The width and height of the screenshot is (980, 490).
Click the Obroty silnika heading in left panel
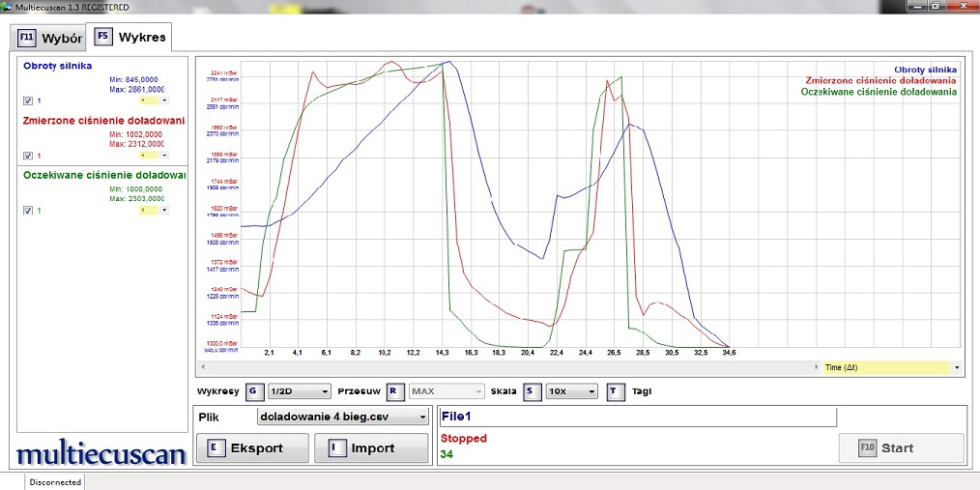[x=57, y=66]
